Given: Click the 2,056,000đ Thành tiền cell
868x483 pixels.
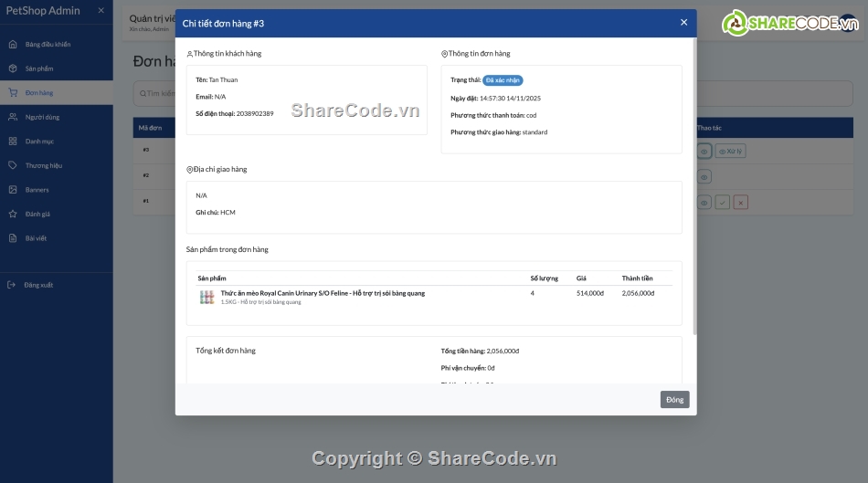Looking at the screenshot, I should point(638,293).
